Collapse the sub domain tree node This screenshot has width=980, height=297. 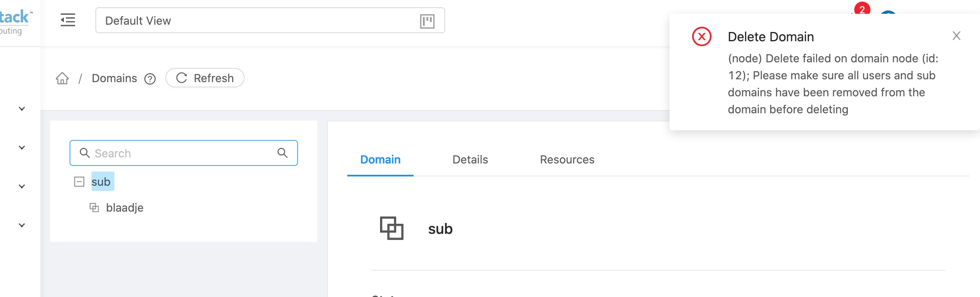(80, 181)
